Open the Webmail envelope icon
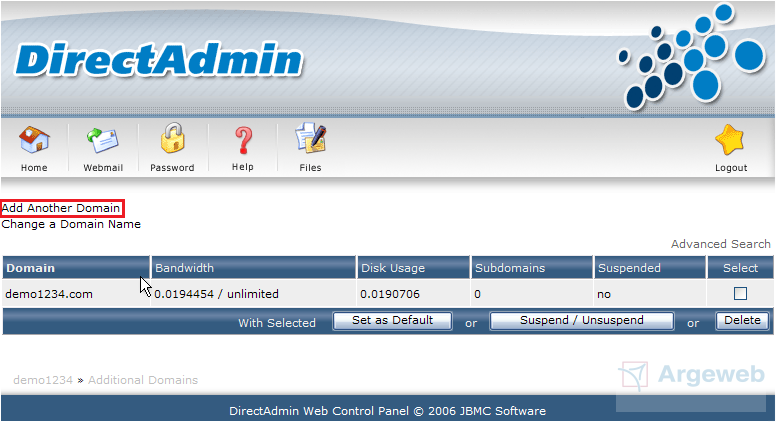Screen dimensions: 776x422 coord(103,141)
